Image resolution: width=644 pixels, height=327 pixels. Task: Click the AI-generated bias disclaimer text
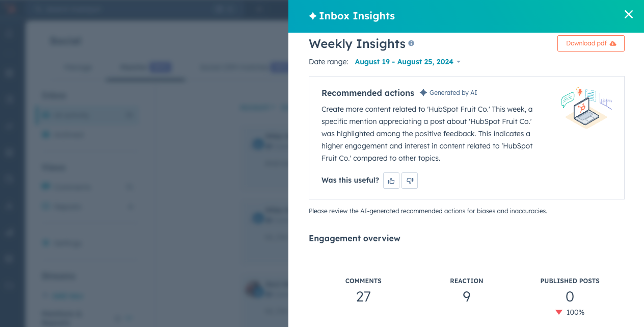click(427, 211)
